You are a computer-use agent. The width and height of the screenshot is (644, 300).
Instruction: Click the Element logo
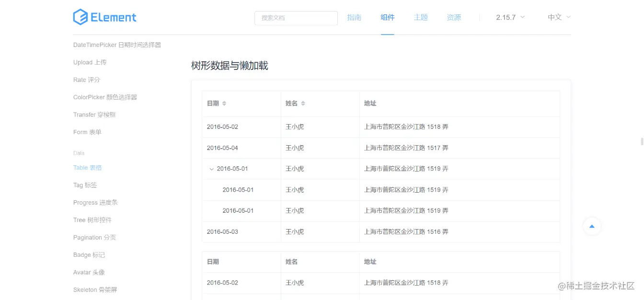pyautogui.click(x=105, y=17)
